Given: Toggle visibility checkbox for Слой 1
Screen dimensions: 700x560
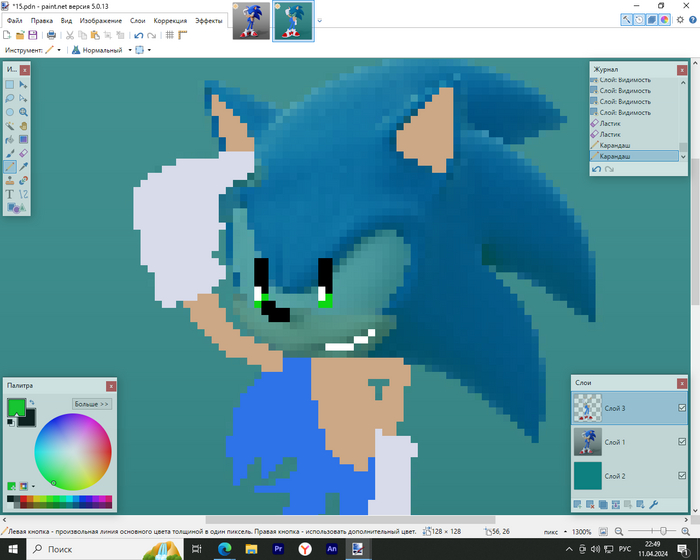Looking at the screenshot, I should pyautogui.click(x=682, y=442).
